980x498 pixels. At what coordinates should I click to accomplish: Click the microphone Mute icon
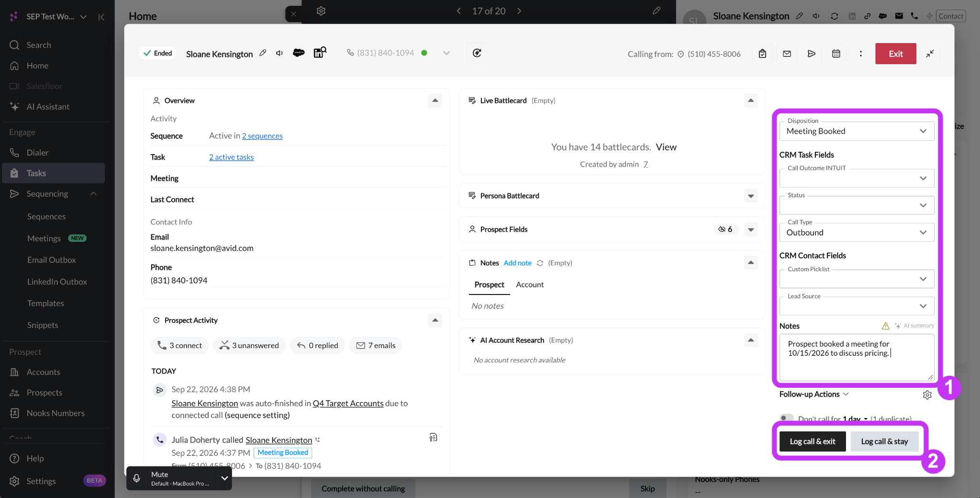coord(136,478)
